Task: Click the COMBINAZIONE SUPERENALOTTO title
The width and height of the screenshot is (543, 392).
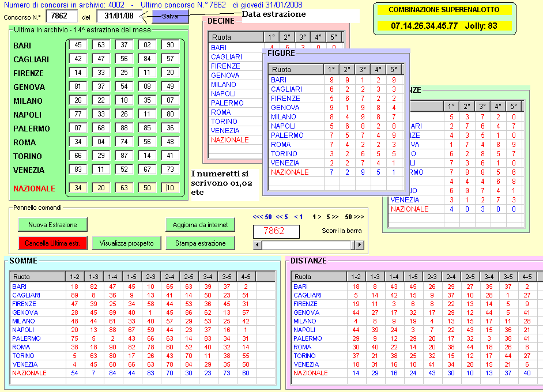Action: [444, 10]
